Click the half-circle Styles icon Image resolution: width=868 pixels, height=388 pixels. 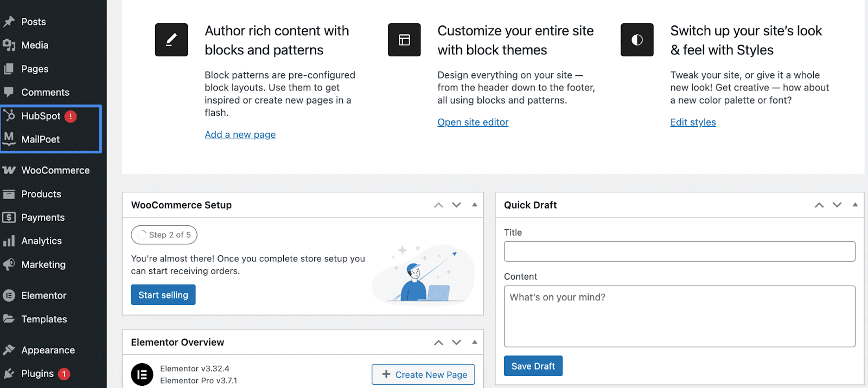637,40
